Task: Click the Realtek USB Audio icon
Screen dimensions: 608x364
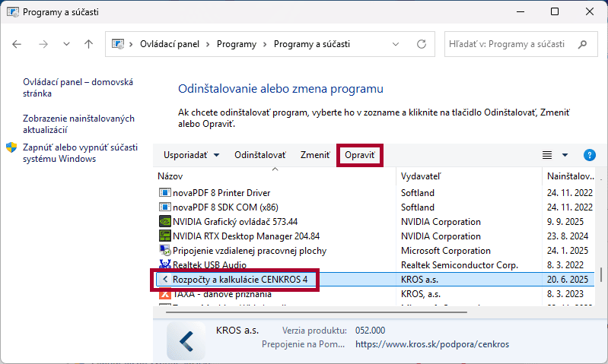Action: [164, 265]
